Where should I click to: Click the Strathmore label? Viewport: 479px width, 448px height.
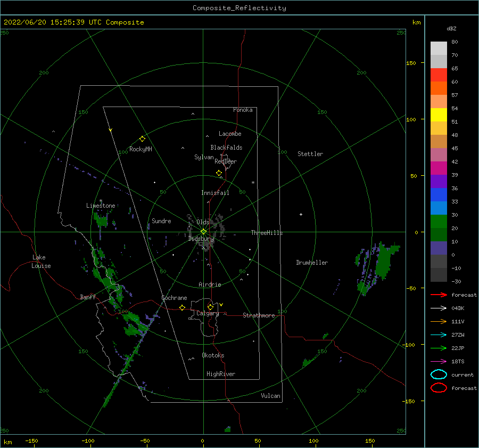259,315
